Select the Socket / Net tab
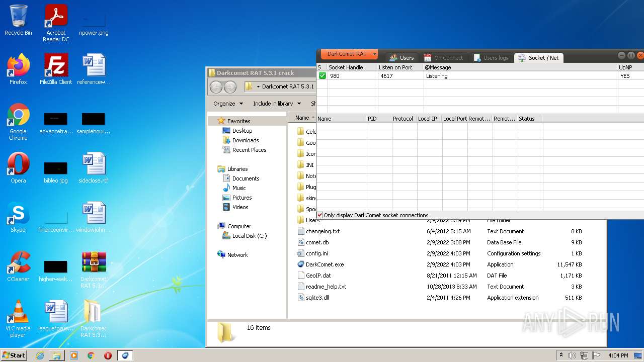This screenshot has height=362, width=644. (538, 58)
